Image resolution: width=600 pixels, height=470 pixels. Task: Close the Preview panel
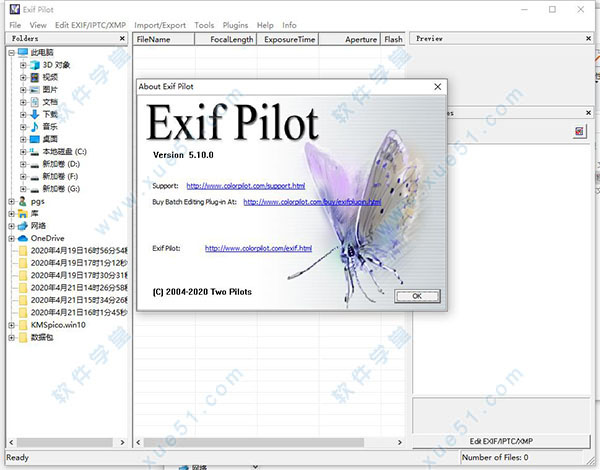589,39
